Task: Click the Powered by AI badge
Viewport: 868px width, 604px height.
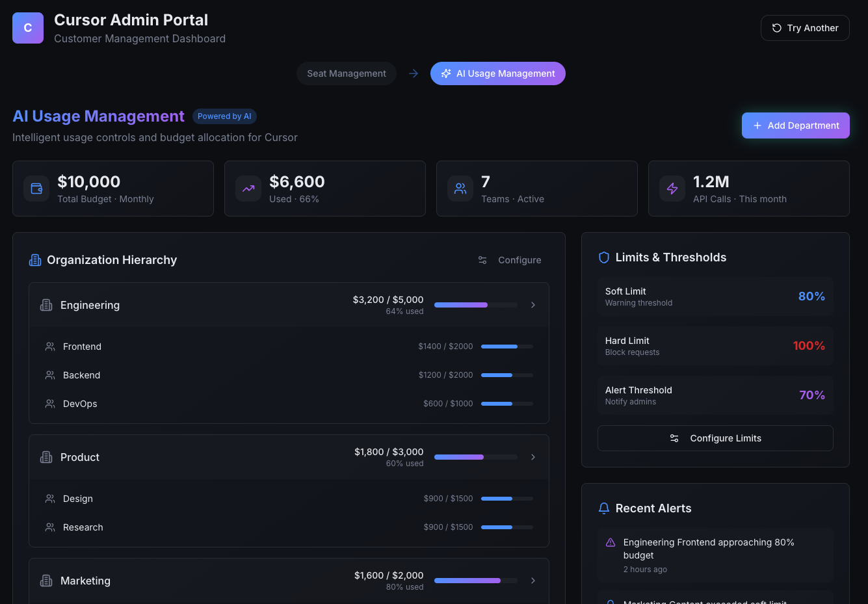Action: (224, 116)
